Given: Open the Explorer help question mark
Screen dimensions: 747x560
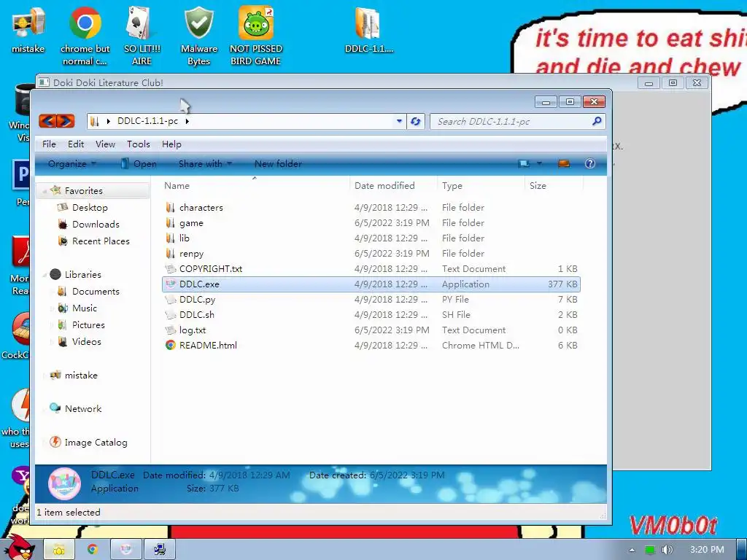Looking at the screenshot, I should tap(589, 164).
